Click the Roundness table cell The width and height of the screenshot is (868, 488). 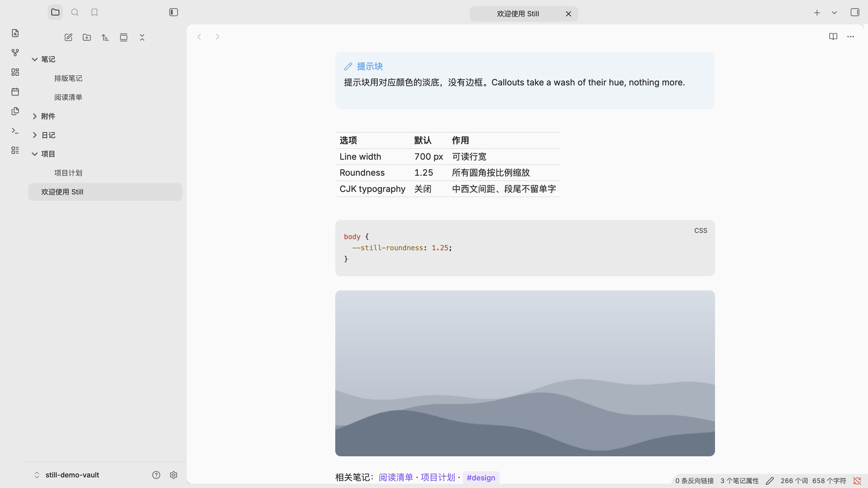click(x=373, y=173)
